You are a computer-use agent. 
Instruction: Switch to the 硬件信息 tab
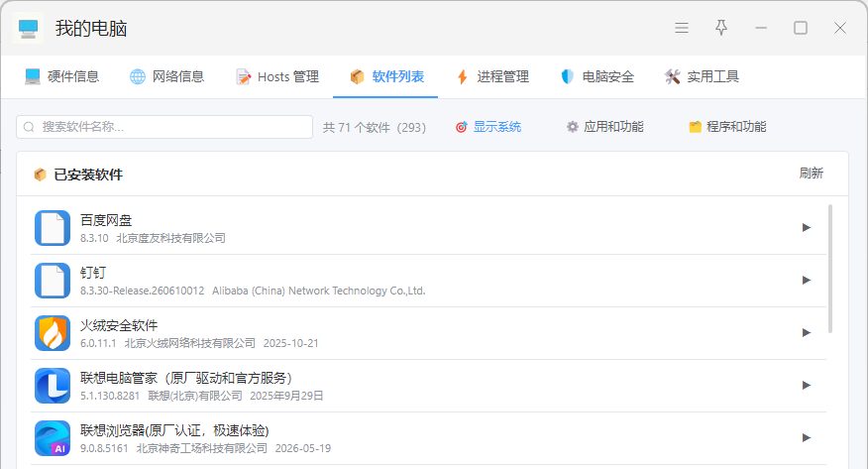coord(62,76)
